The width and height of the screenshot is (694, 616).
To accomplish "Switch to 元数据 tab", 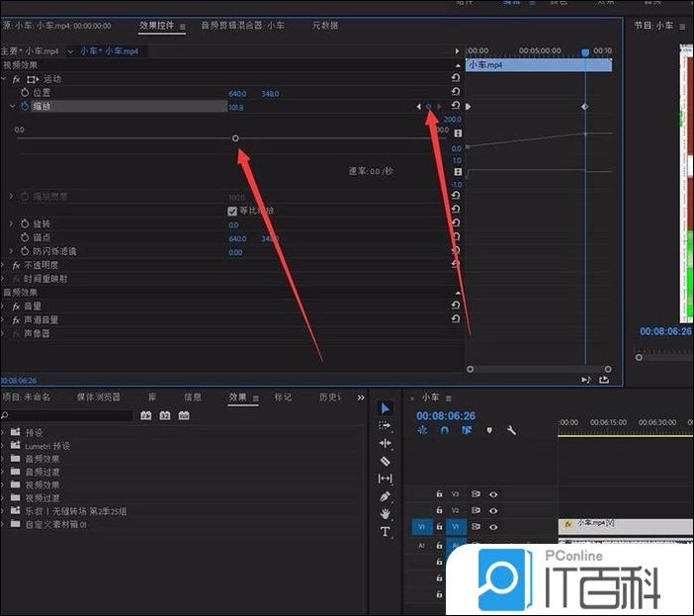I will click(x=325, y=26).
